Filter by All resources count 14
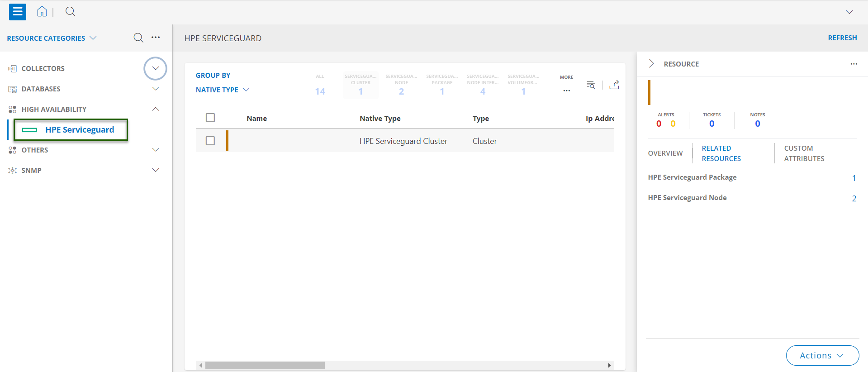Viewport: 868px width, 372px height. pyautogui.click(x=320, y=85)
